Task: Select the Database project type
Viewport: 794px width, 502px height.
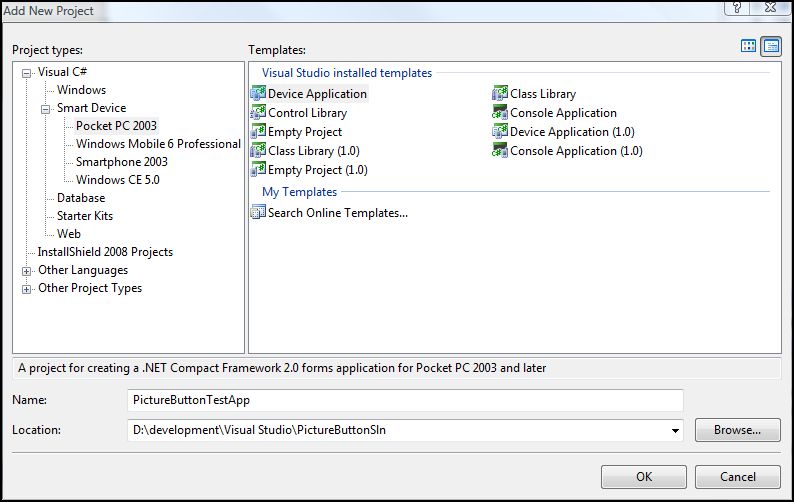Action: click(81, 198)
